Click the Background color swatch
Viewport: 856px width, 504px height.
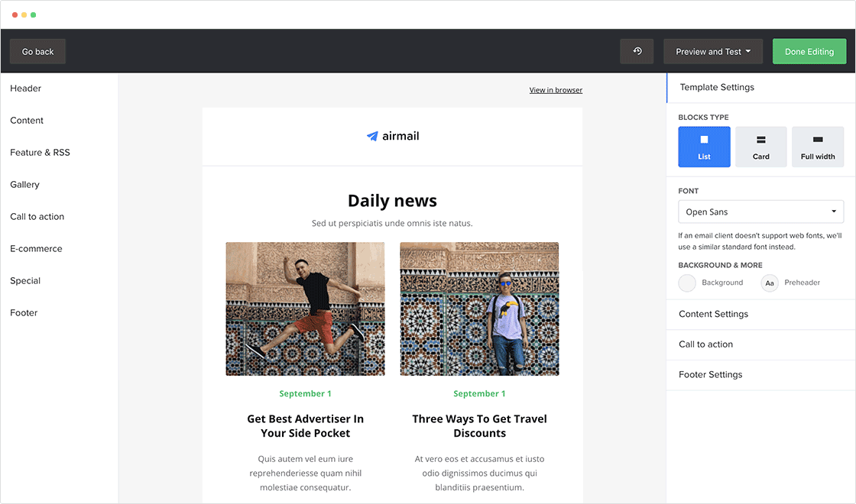[687, 283]
